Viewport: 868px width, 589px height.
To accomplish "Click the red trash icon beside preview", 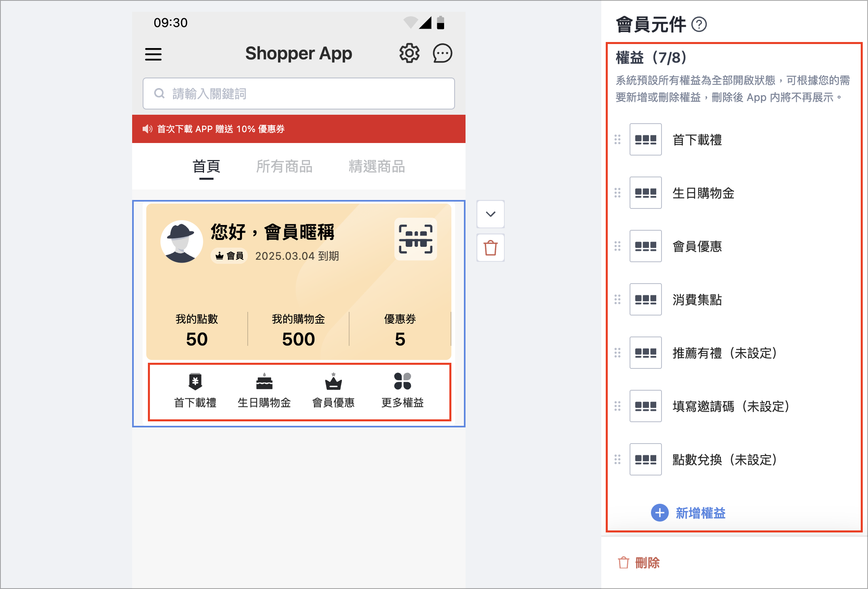I will (x=491, y=248).
